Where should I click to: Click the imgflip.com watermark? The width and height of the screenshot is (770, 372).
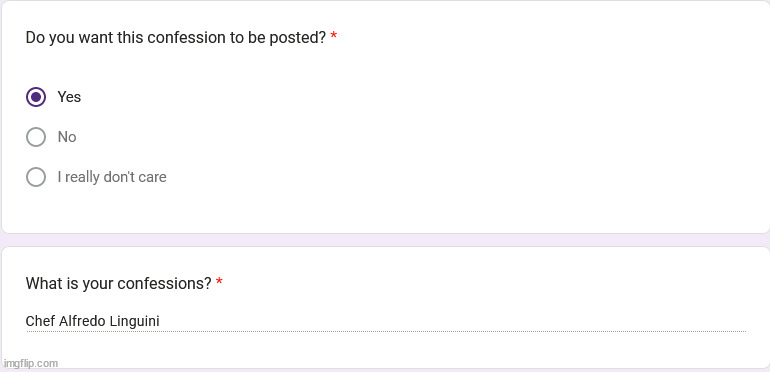click(30, 364)
